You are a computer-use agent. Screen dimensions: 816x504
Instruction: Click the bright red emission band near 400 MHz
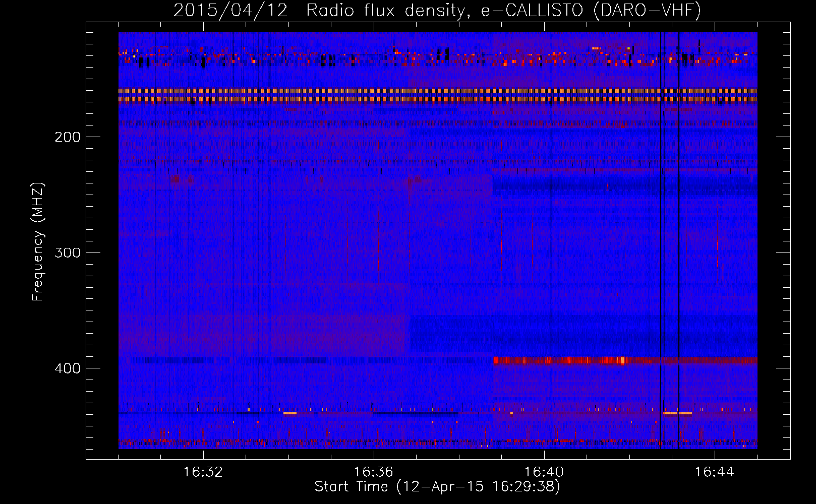coord(625,361)
